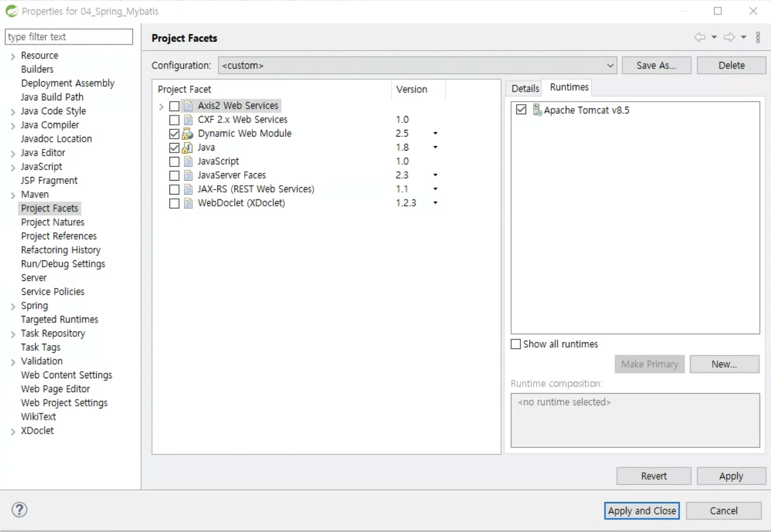Expand the Validation tree node

coord(13,362)
